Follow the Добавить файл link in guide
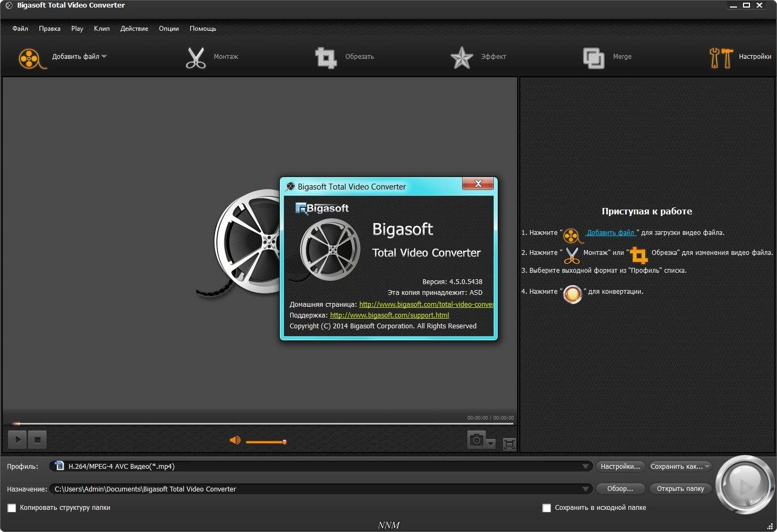The image size is (777, 532). 611,233
